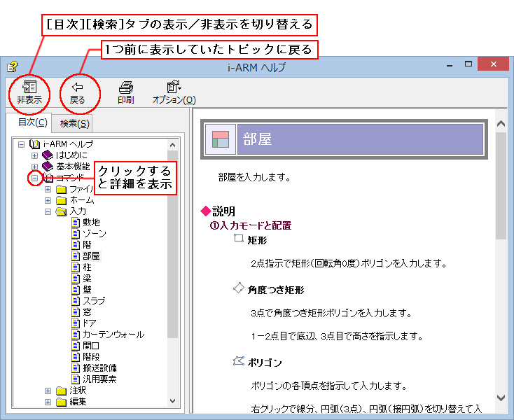Click the tree pane scroll up arrow
This screenshot has width=514, height=420.
[x=173, y=144]
